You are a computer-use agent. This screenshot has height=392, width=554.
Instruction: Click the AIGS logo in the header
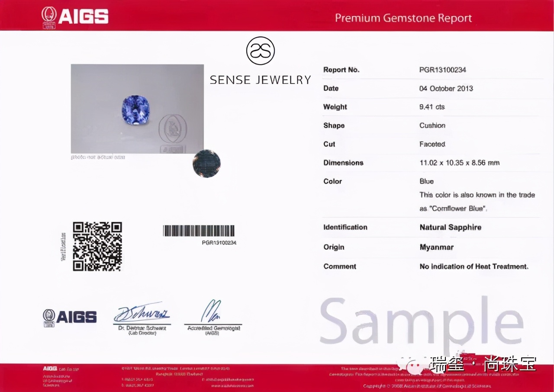coord(75,17)
